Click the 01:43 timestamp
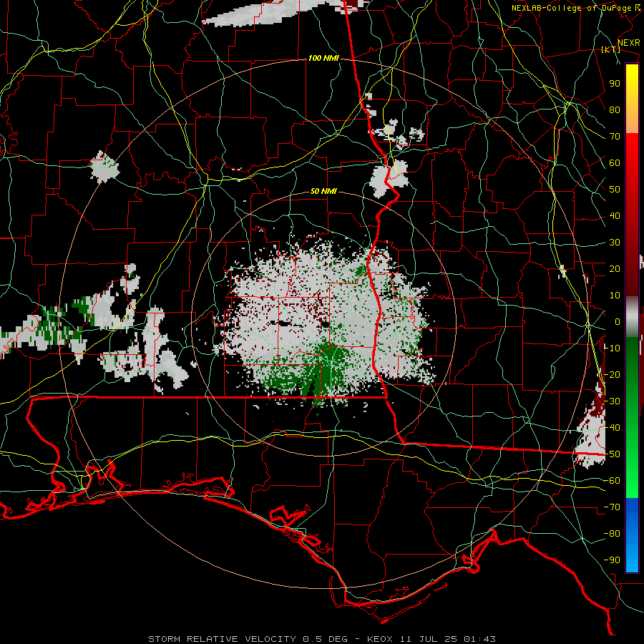 click(x=479, y=639)
